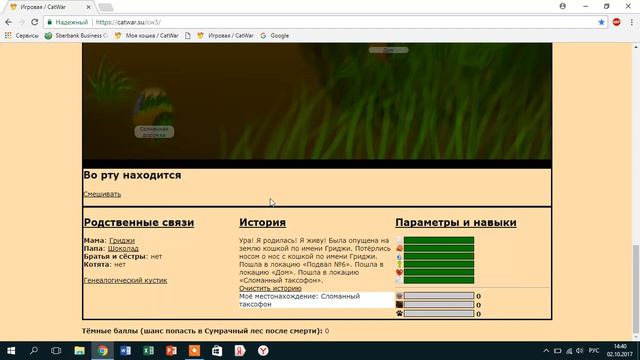This screenshot has width=640, height=360.
Task: Open mother Гриджи's profile link
Action: click(x=122, y=240)
